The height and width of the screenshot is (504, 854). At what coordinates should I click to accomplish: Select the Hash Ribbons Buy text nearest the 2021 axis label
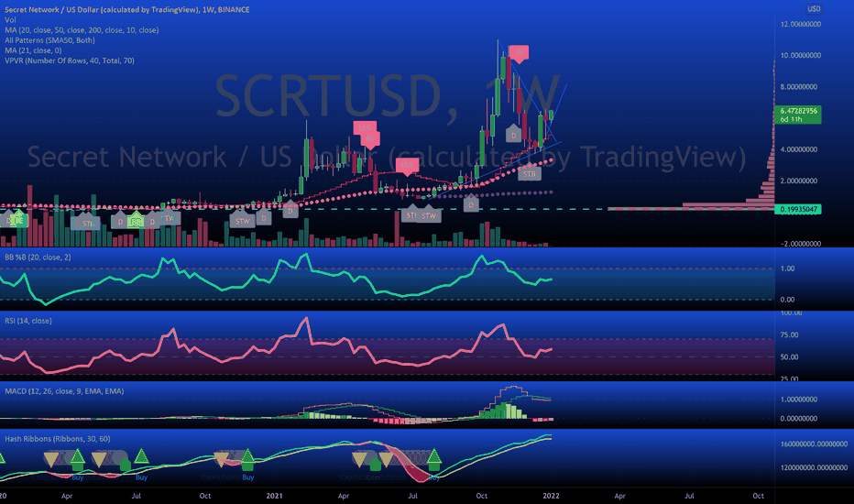coord(247,477)
